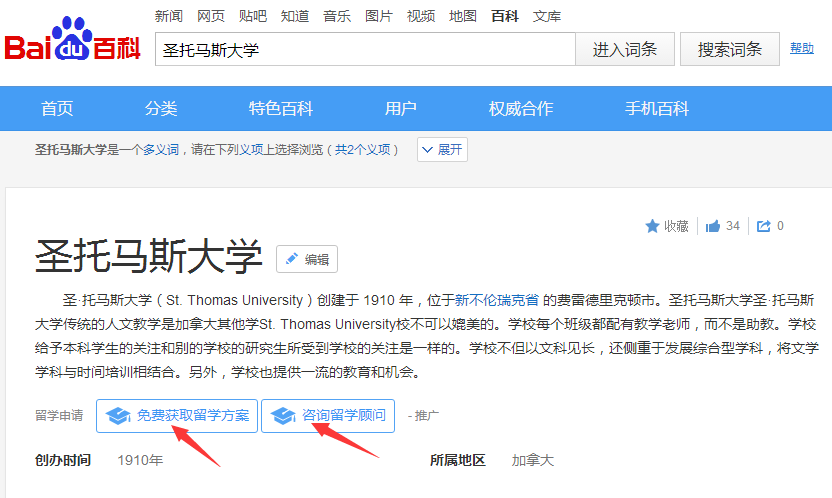Open the 视频 link in top navigation
Screen dimensions: 832x498
click(x=421, y=16)
